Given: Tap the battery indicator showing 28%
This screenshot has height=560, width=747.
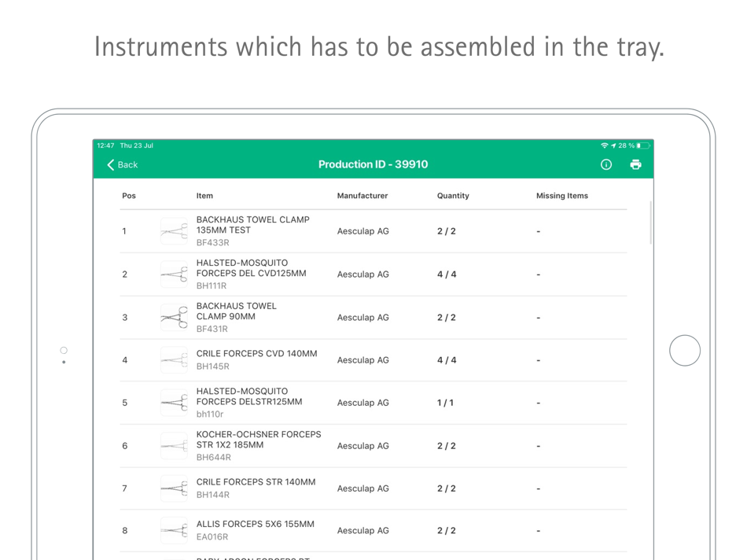Looking at the screenshot, I should tap(642, 145).
